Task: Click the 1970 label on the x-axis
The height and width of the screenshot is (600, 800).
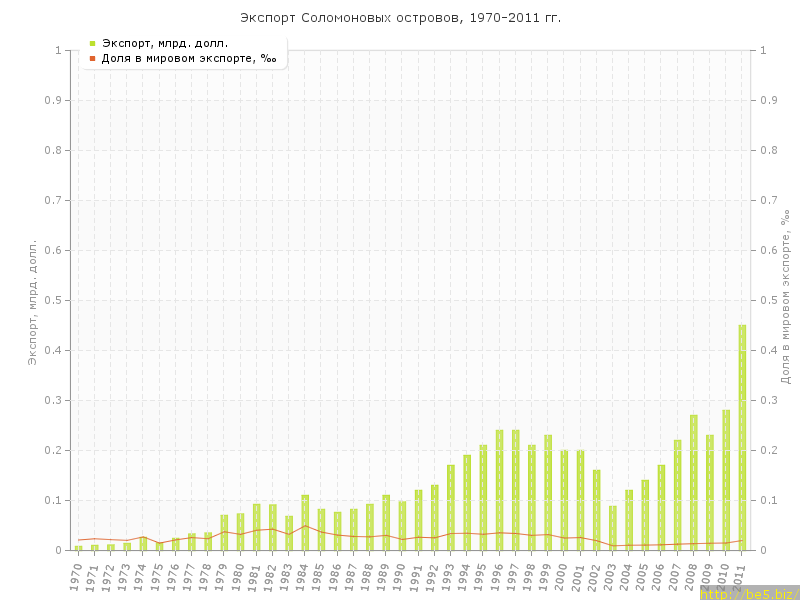Action: 76,577
